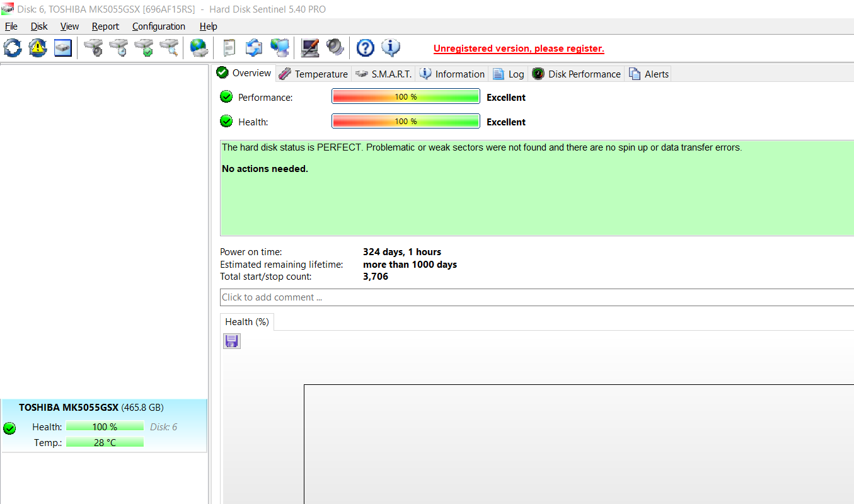Click the Health 100 % bar in overview
Viewport: 854px width, 504px height.
coord(406,122)
